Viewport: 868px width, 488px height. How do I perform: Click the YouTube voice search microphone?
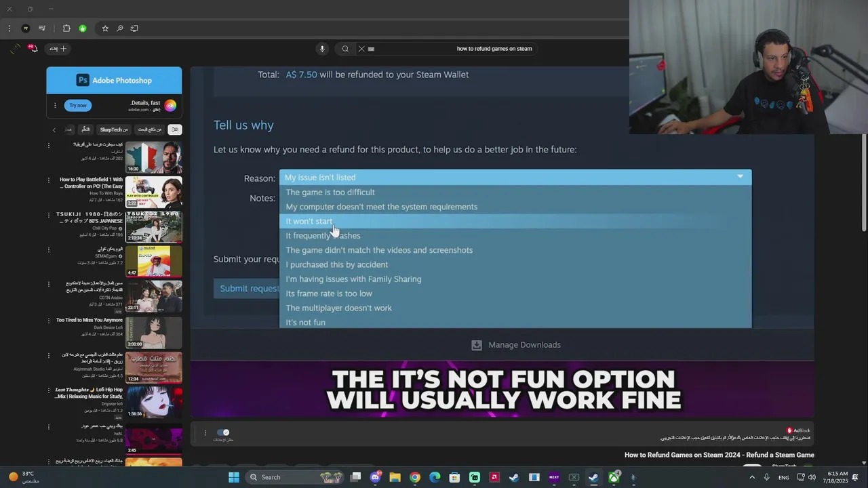pyautogui.click(x=322, y=49)
